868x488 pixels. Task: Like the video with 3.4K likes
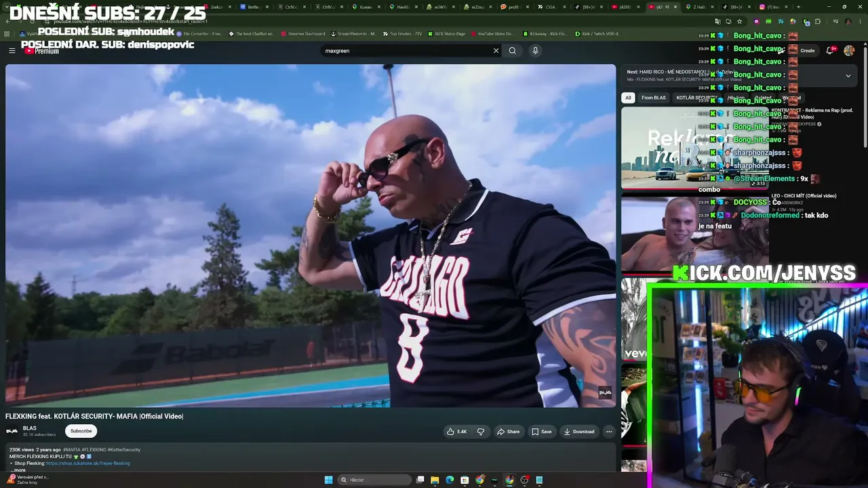tap(456, 432)
